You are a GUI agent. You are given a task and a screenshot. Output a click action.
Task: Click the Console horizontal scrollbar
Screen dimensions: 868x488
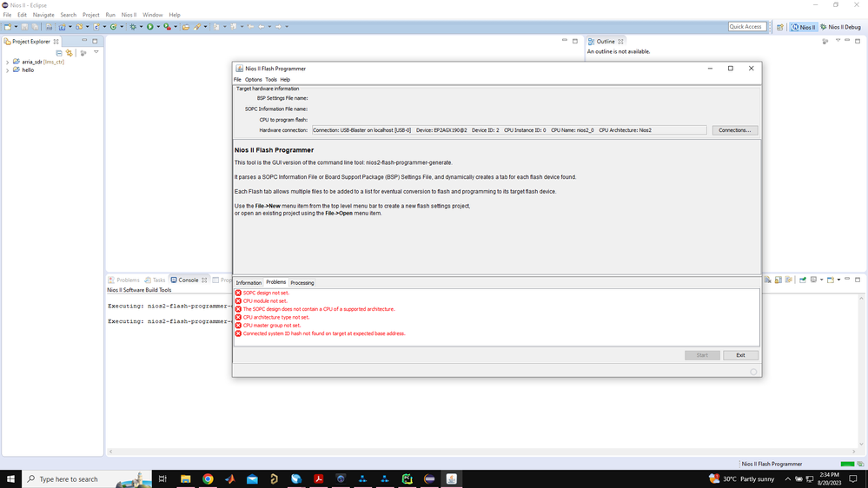481,452
